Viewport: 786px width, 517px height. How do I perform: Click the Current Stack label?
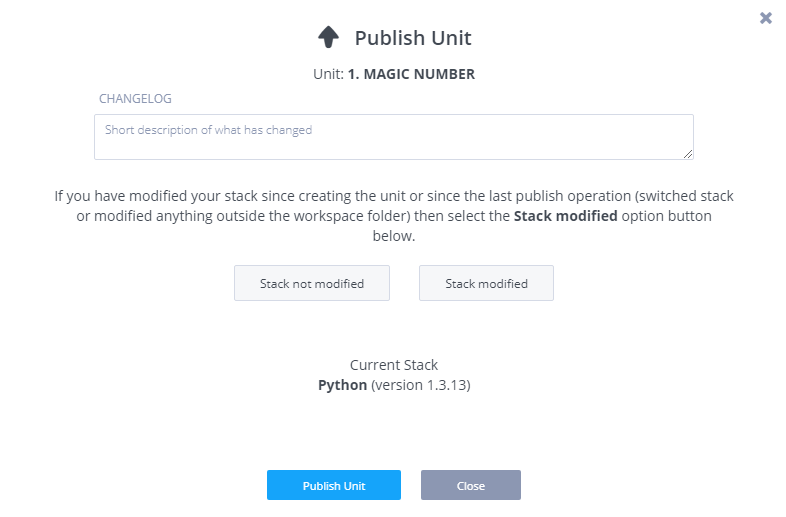coord(394,365)
